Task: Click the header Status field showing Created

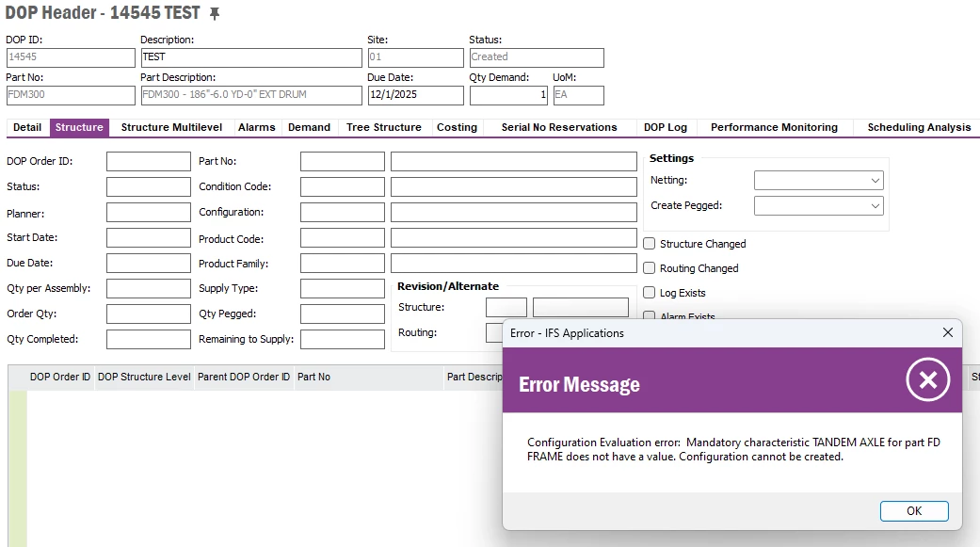Action: [537, 57]
